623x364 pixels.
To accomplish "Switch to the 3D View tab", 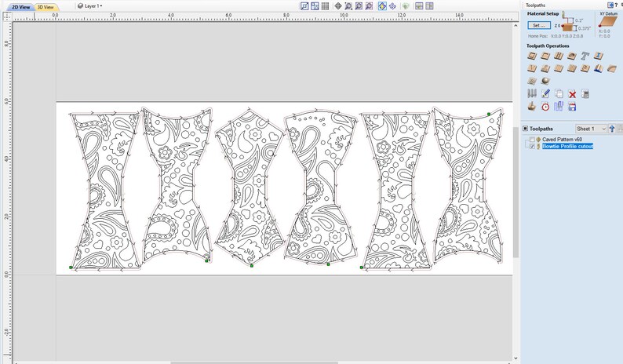I will click(46, 7).
